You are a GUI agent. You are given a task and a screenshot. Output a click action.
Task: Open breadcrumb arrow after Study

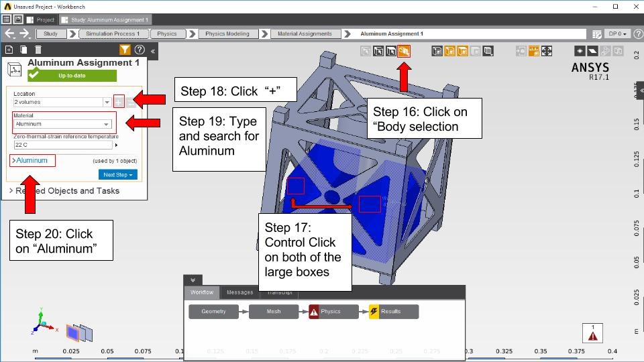pos(72,34)
